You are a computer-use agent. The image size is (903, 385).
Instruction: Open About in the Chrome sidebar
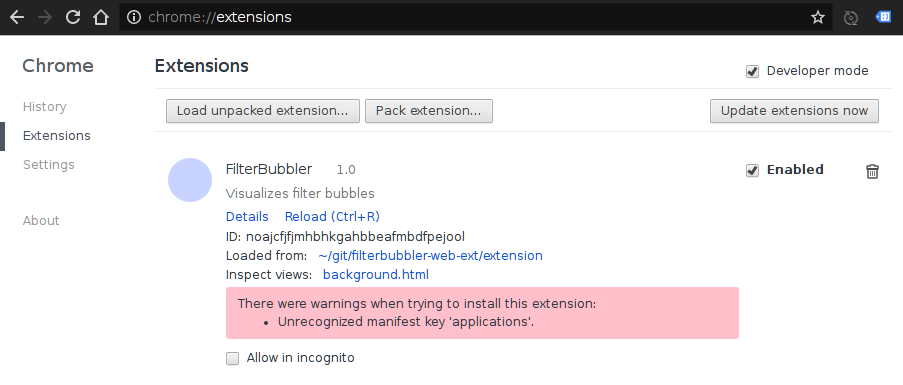41,220
